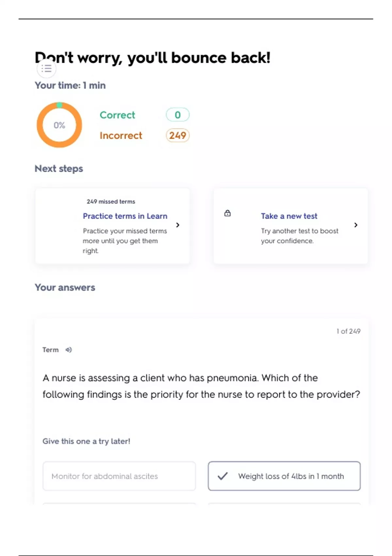Click the pneumonia question text
The width and height of the screenshot is (392, 556).
click(x=201, y=386)
